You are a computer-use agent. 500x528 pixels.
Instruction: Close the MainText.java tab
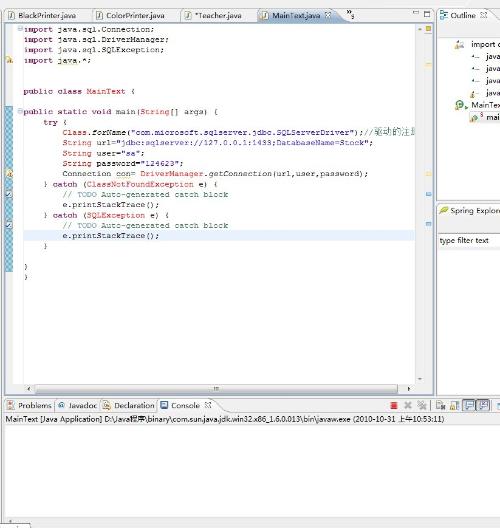click(x=328, y=15)
